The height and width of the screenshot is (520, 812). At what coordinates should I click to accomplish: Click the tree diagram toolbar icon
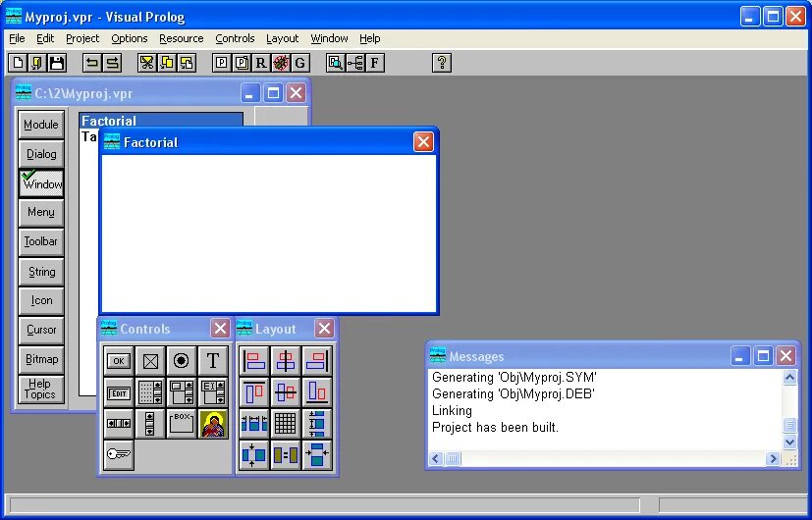point(354,63)
